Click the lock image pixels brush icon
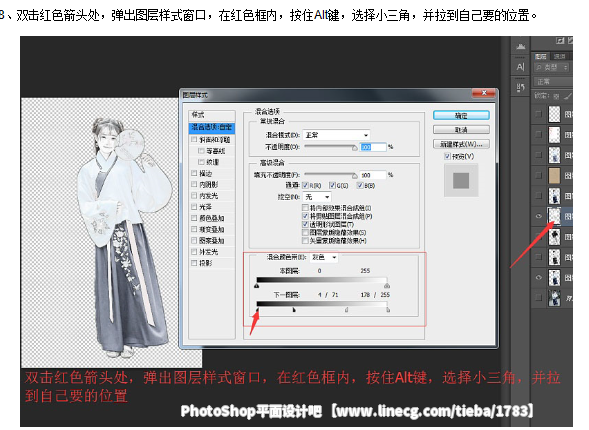 (x=568, y=97)
